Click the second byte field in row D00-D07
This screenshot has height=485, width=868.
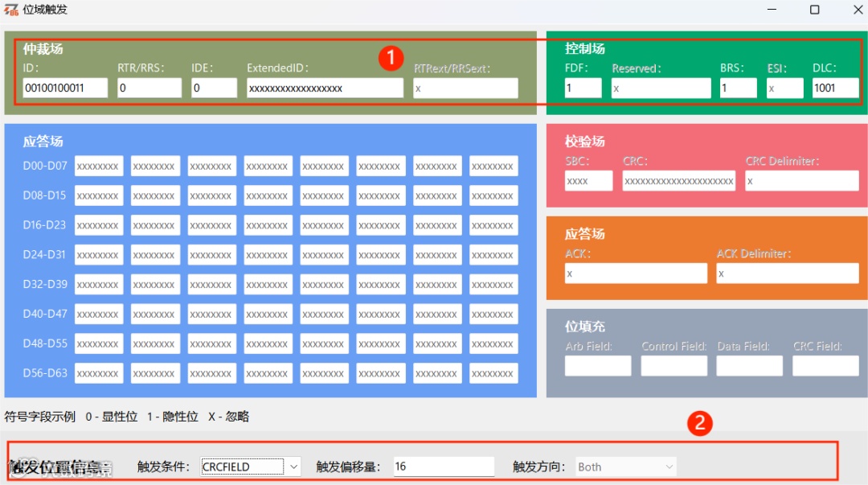[x=155, y=166]
